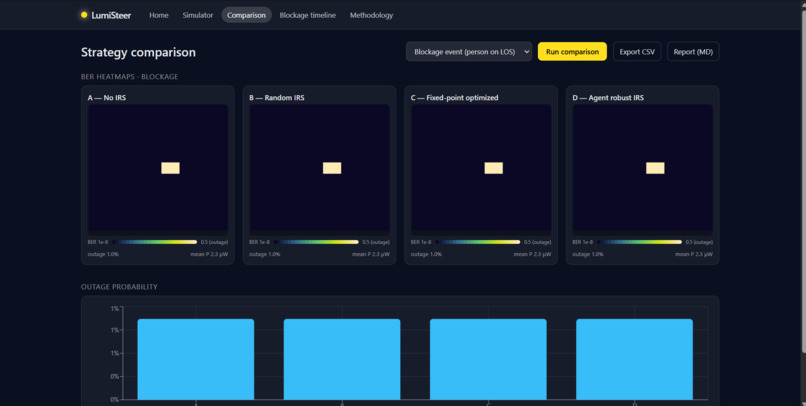This screenshot has height=406, width=806.
Task: Click the D — Agent robust IRS heatmap
Action: [x=643, y=170]
